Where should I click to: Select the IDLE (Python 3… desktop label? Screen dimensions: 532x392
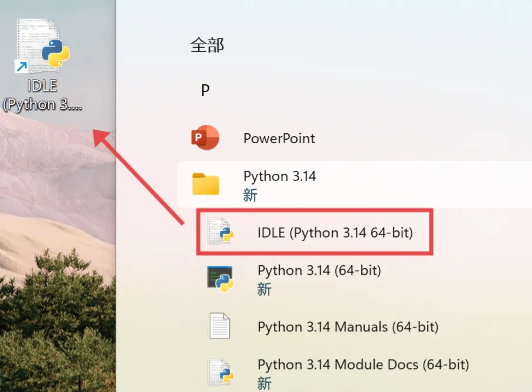[x=42, y=95]
